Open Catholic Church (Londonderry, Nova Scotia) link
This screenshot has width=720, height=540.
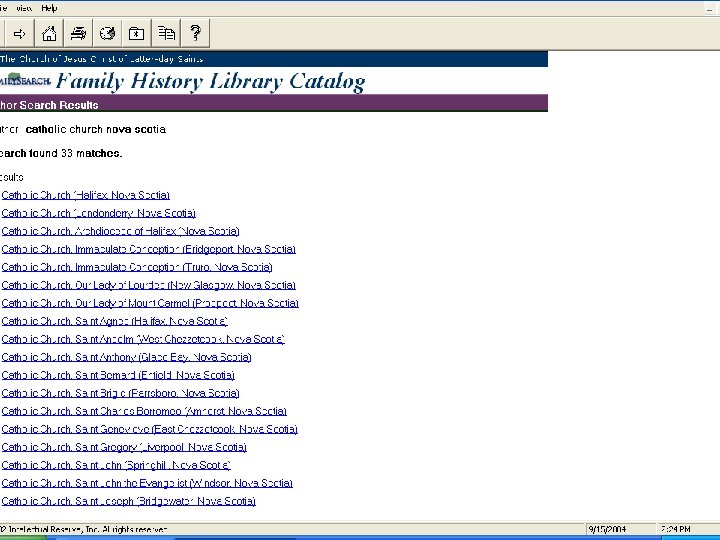tap(99, 213)
